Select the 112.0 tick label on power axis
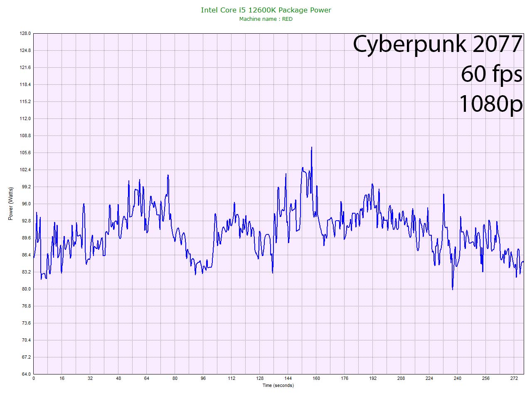This screenshot has width=532, height=399. point(25,118)
